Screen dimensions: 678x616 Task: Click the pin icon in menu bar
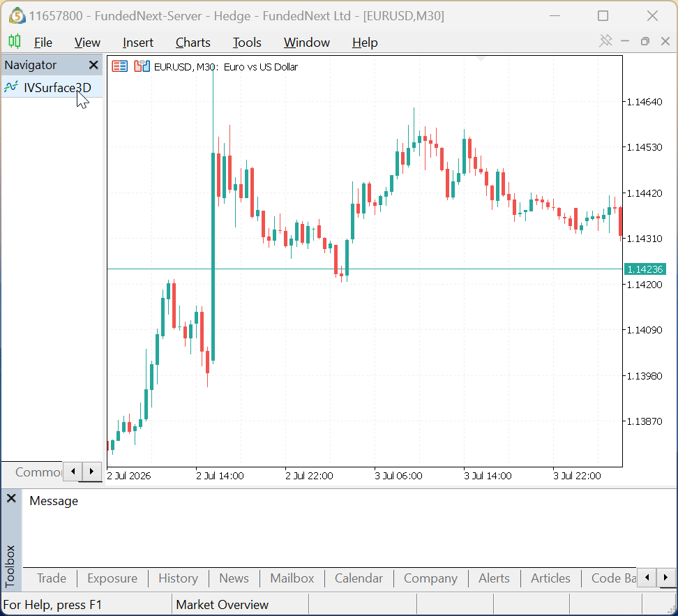pyautogui.click(x=605, y=41)
